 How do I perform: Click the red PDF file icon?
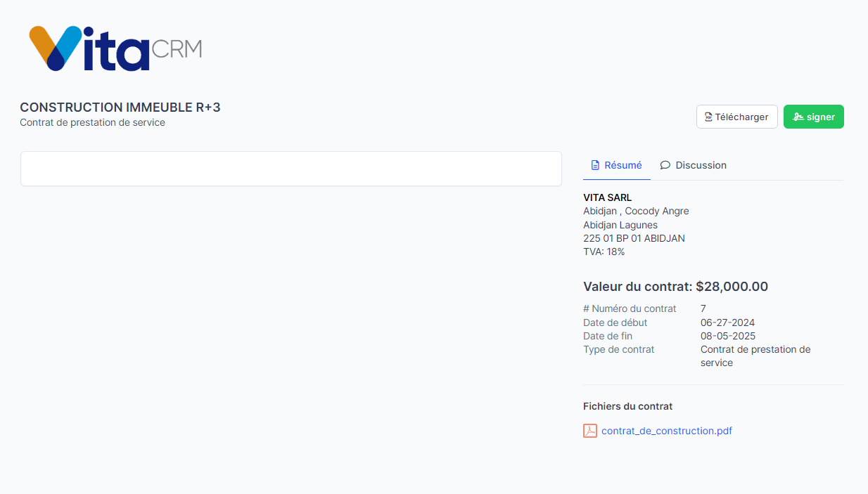pos(590,431)
